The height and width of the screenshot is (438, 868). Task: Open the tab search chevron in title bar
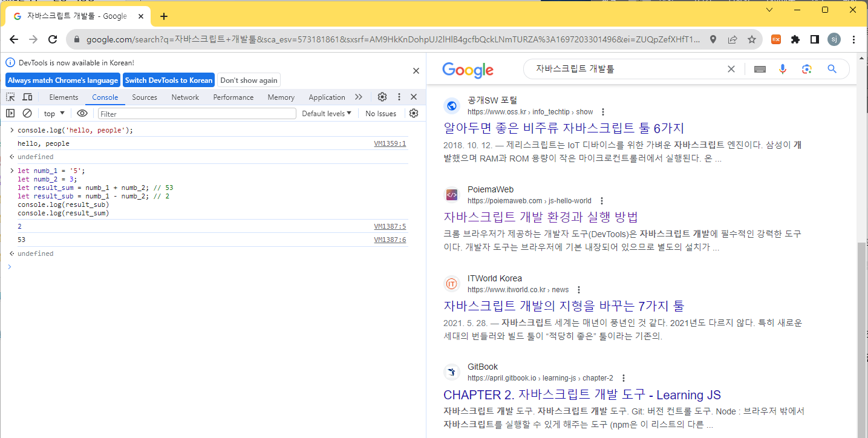click(x=769, y=10)
